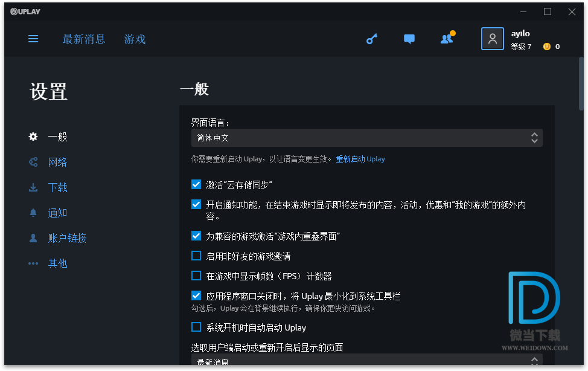
Task: Select 网络 in settings sidebar
Action: (x=58, y=162)
